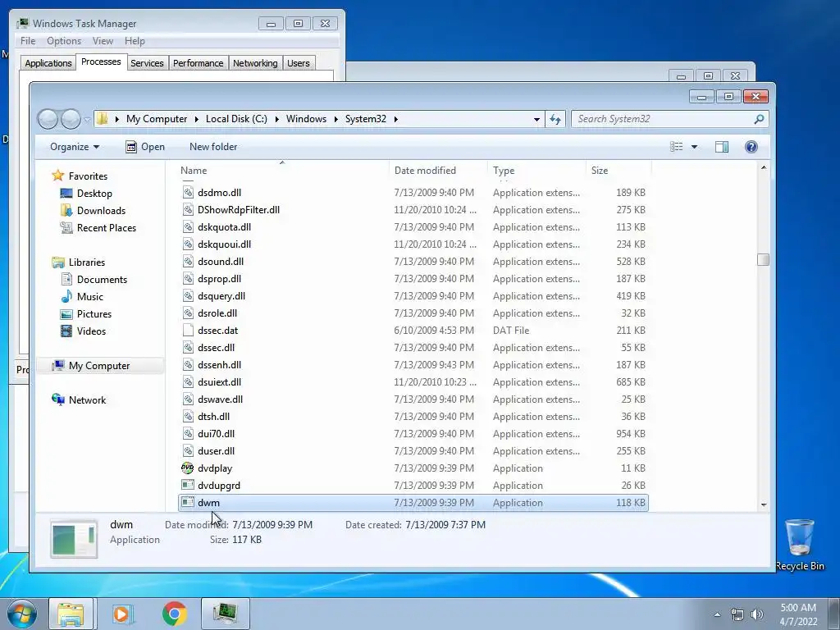Screen dimensions: 840x630
Task: Go back with the Back arrow
Action: pos(48,119)
